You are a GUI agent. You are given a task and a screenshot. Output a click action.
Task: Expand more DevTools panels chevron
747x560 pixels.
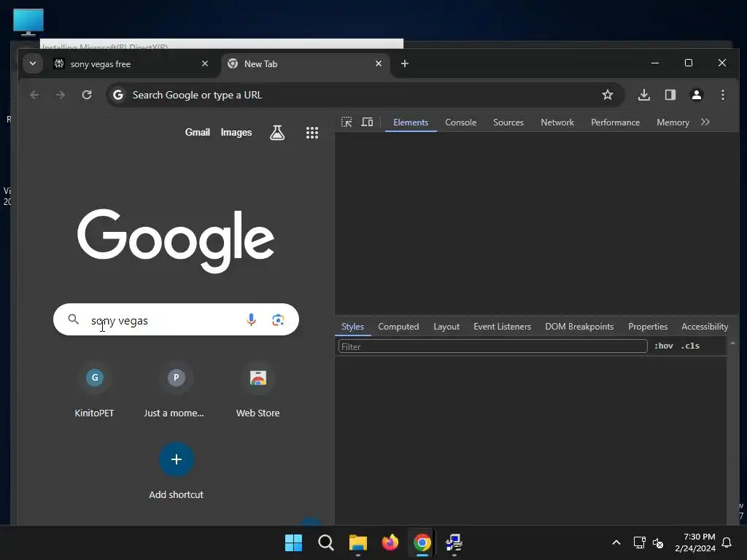pos(705,122)
